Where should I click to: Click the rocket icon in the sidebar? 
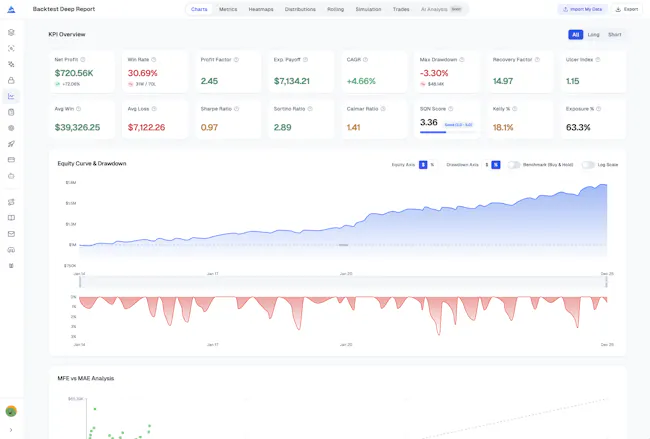click(x=11, y=144)
